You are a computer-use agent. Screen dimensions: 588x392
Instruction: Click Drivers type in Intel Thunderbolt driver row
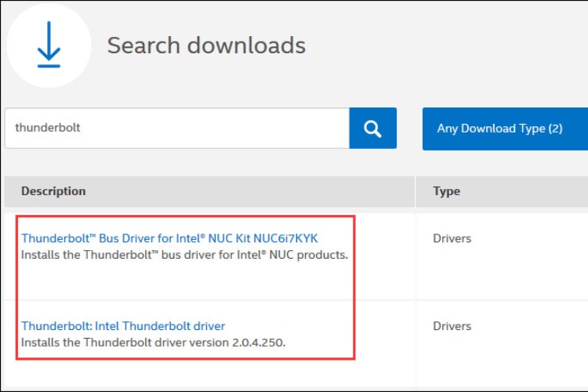click(451, 326)
